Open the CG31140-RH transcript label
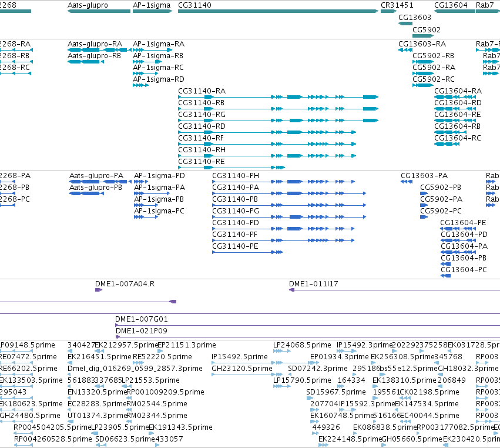Image resolution: width=500 pixels, height=448 pixels. pos(202,151)
